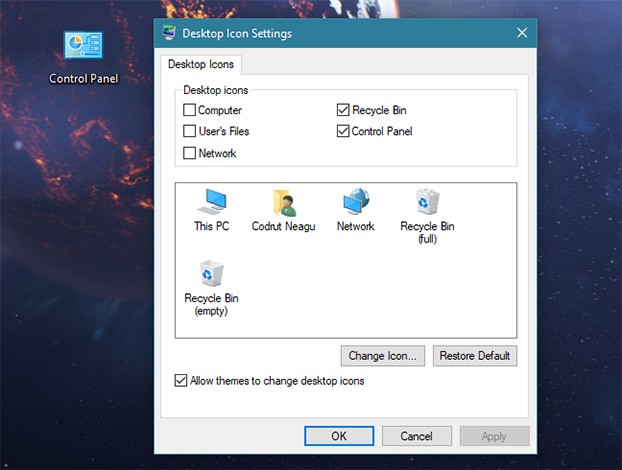Uncheck the Recycle Bin checkbox
The image size is (622, 470).
(x=344, y=110)
